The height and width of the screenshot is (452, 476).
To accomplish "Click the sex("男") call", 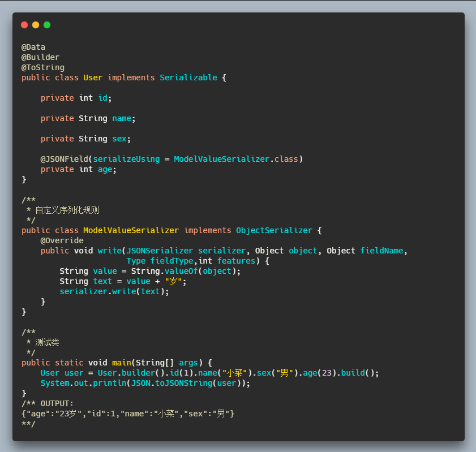I will (x=278, y=373).
